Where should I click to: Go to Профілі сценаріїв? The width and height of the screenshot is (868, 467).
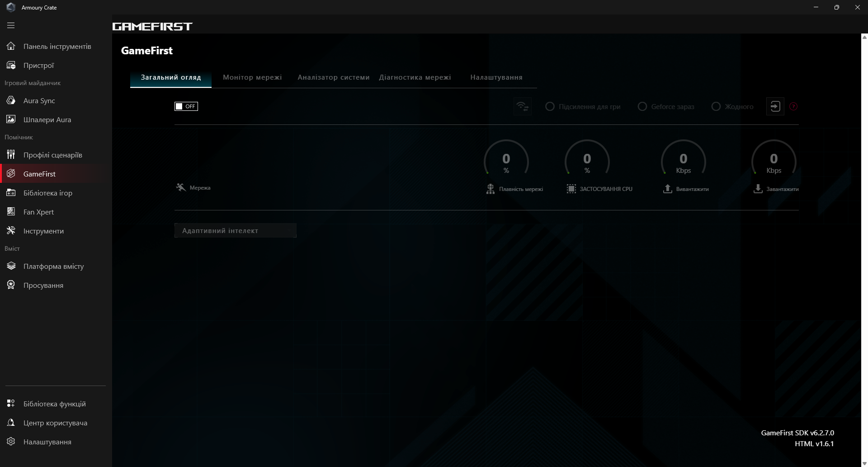56,155
